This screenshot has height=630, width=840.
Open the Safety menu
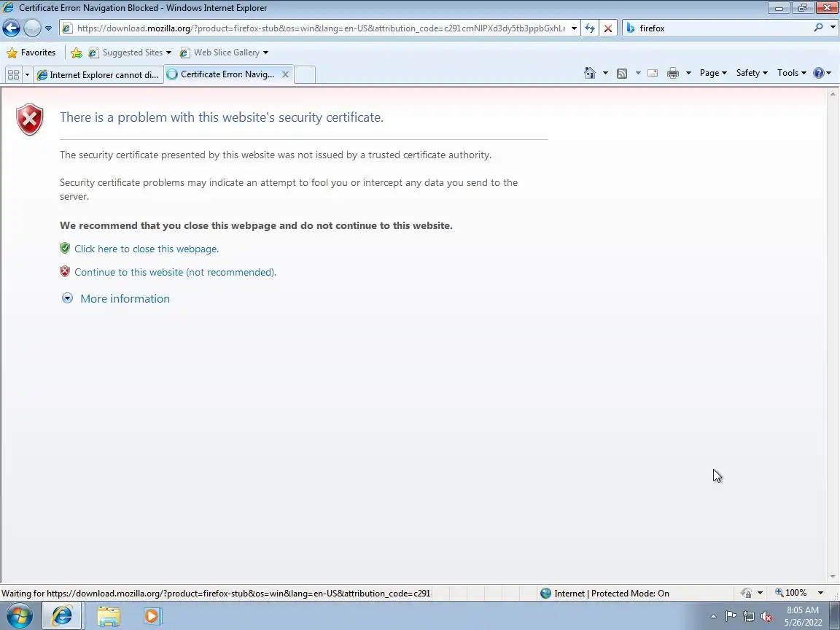click(x=752, y=73)
